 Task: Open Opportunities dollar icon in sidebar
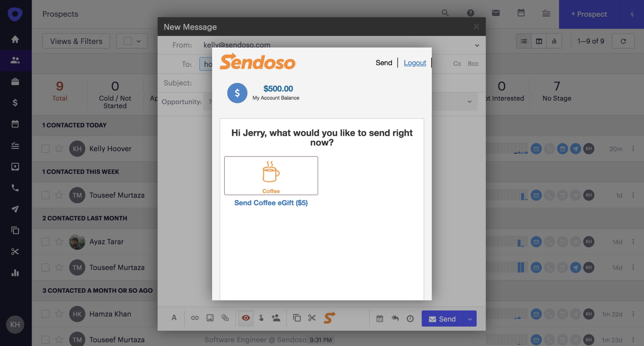(x=15, y=103)
